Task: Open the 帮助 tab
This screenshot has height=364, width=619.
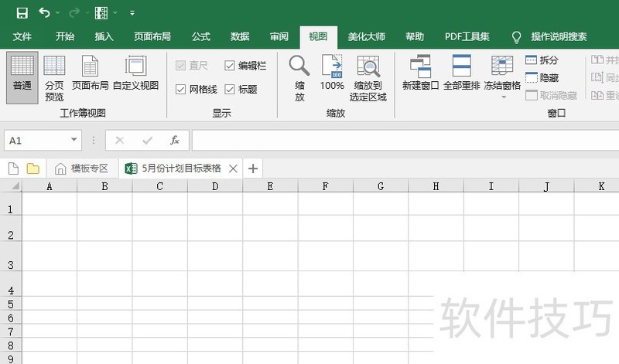Action: point(415,36)
